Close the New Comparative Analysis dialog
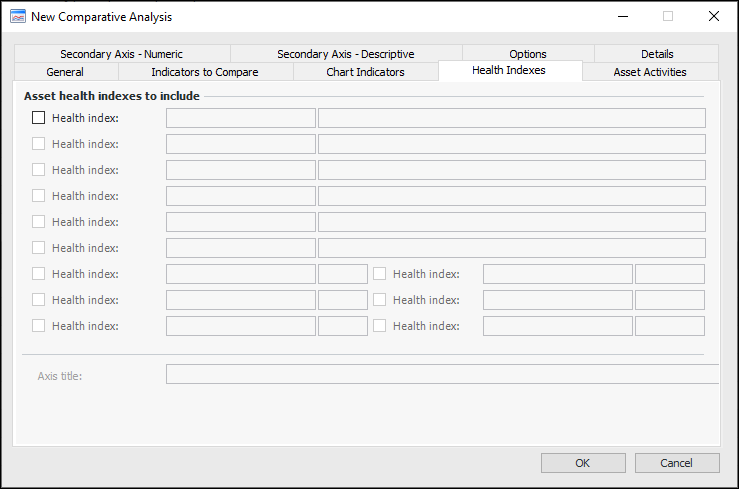Image resolution: width=739 pixels, height=489 pixels. click(713, 17)
